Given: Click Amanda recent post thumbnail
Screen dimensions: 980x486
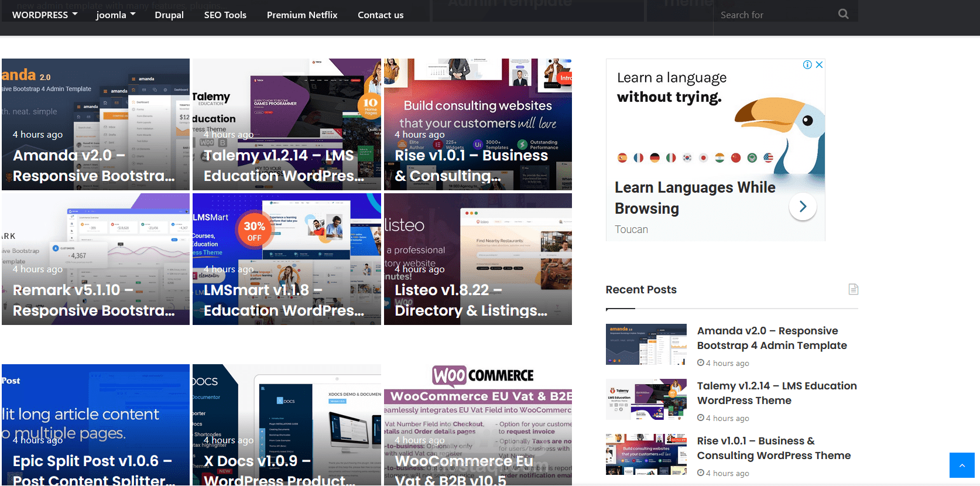Looking at the screenshot, I should pos(646,344).
